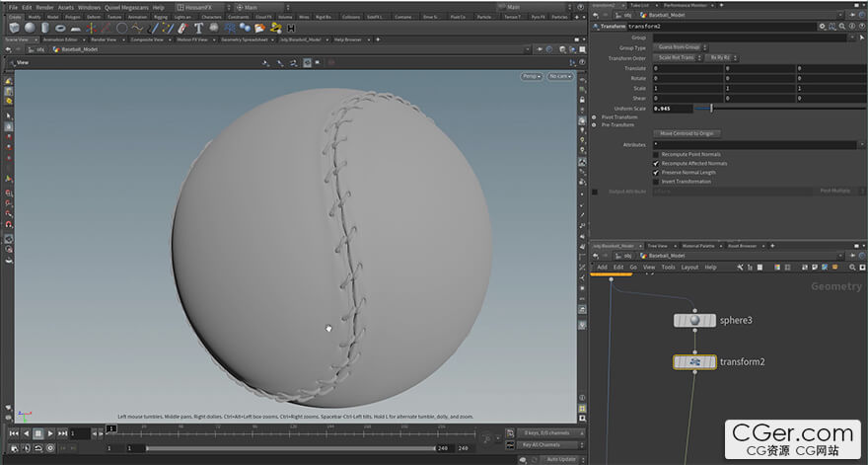The image size is (868, 465).
Task: Open the Transform Order dropdown
Action: [x=676, y=58]
